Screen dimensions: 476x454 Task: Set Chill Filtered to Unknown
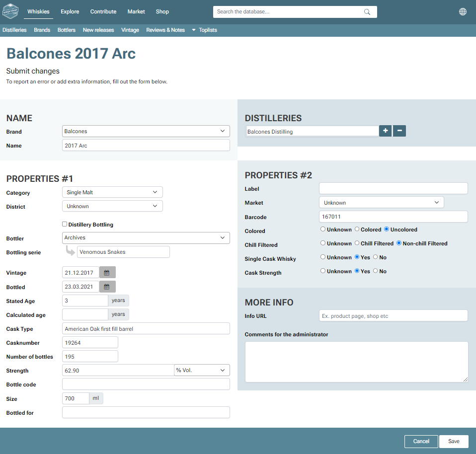pos(323,243)
